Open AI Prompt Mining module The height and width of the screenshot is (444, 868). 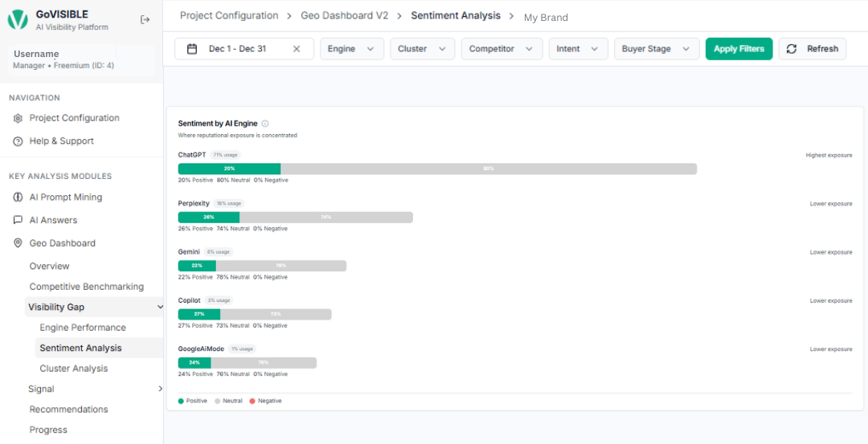65,198
